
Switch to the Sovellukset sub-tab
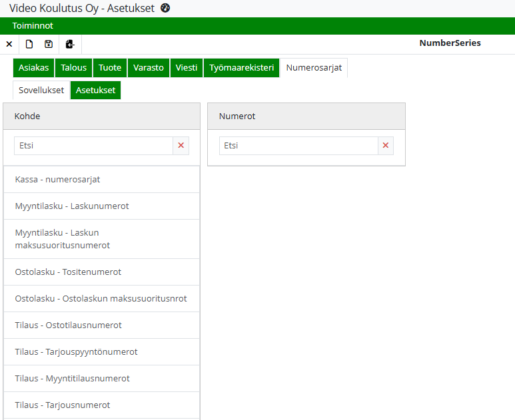41,91
